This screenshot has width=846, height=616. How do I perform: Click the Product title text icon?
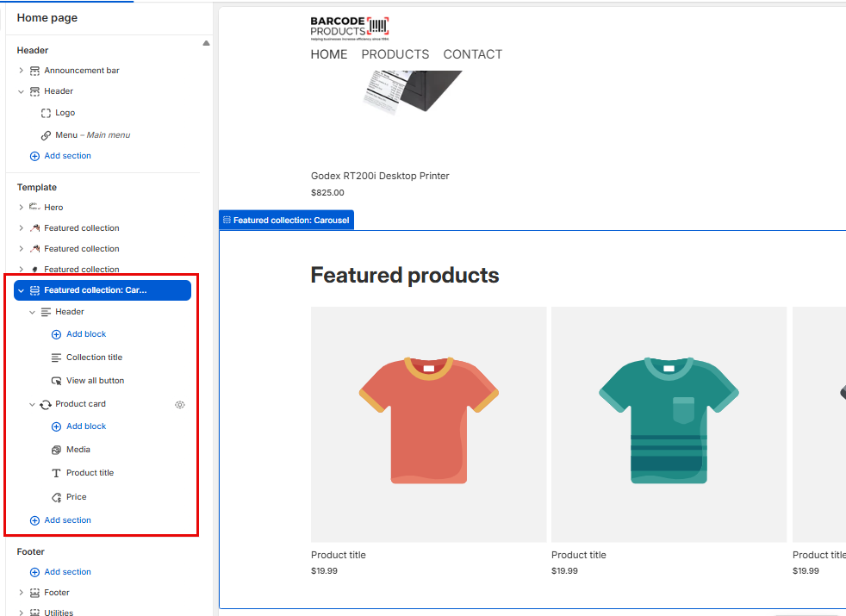(x=57, y=473)
